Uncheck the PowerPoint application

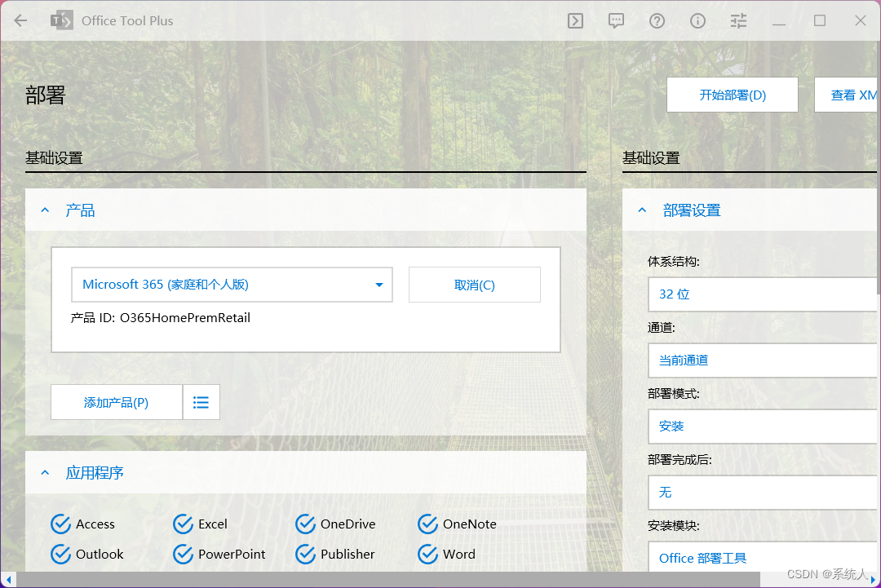pyautogui.click(x=184, y=555)
